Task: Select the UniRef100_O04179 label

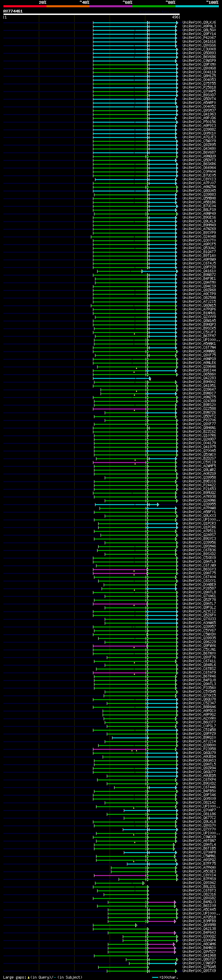Action: [199, 443]
